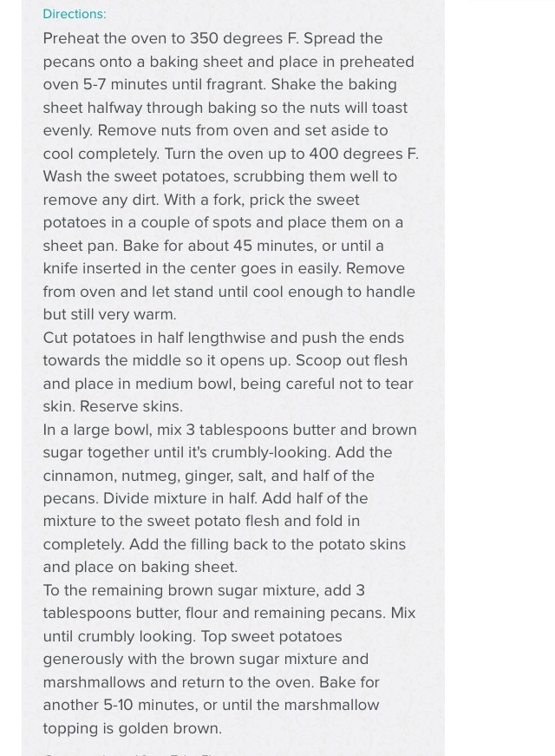This screenshot has width=555, height=756.
Task: Click the line 'but still very warm.'
Action: click(x=109, y=314)
